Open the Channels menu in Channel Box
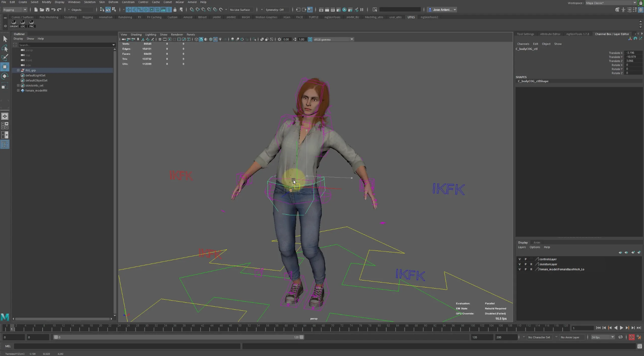644x356 pixels. 523,44
